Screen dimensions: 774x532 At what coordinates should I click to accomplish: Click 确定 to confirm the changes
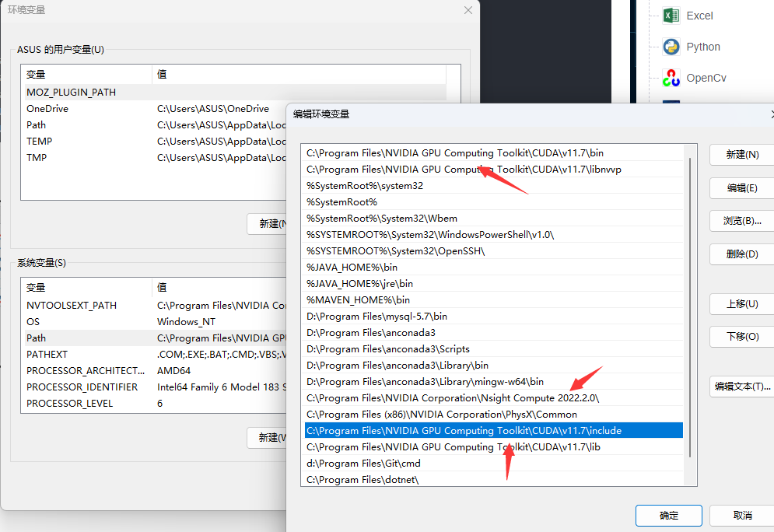coord(667,515)
